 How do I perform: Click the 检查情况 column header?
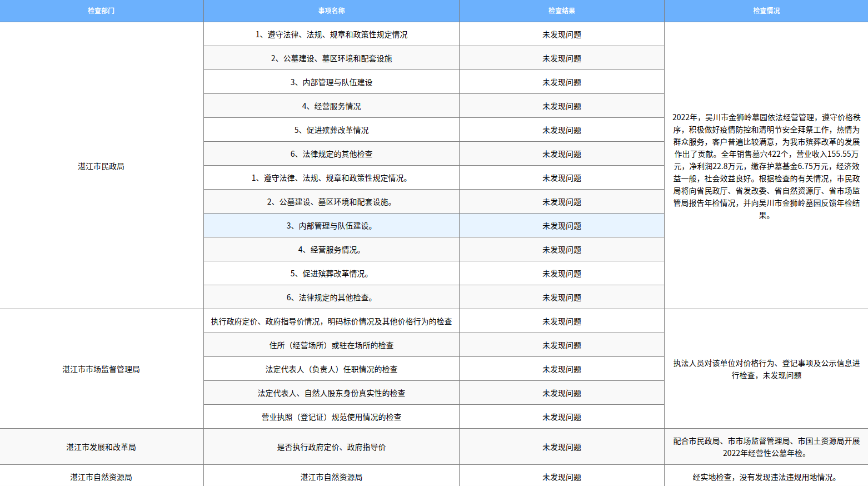pos(766,10)
